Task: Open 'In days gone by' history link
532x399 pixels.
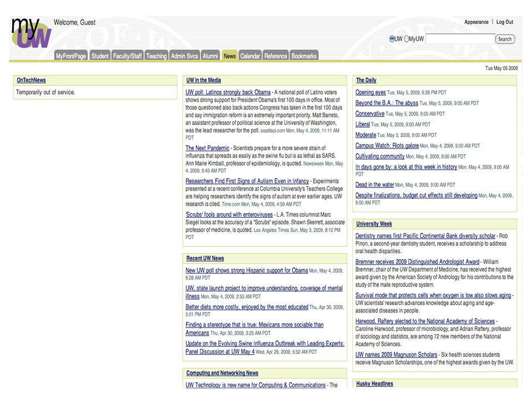Action: tap(406, 167)
